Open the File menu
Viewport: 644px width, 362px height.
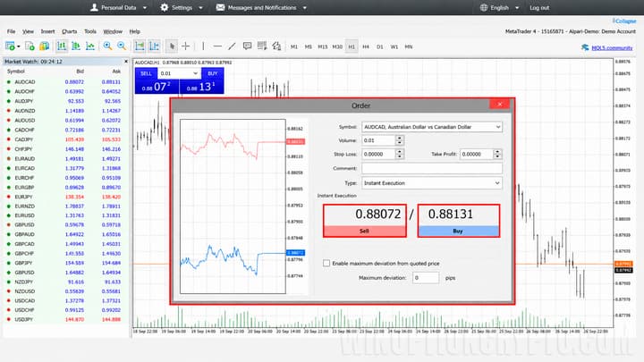[11, 31]
